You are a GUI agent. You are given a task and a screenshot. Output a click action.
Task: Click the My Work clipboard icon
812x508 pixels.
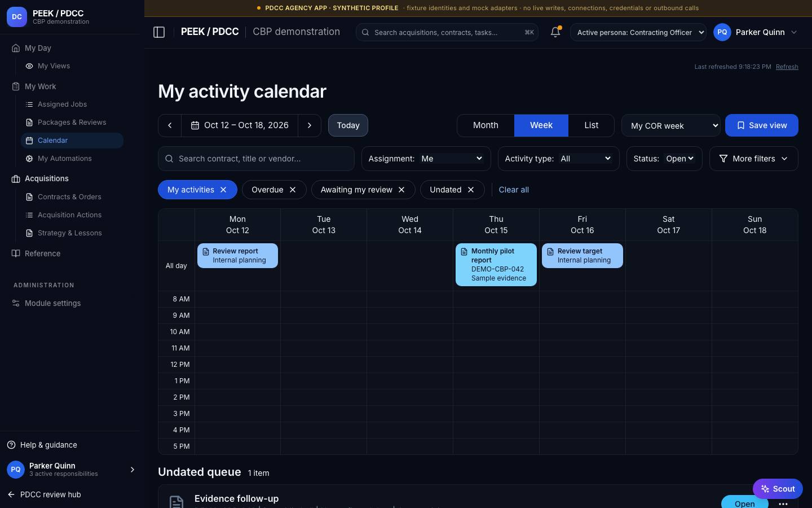point(16,86)
